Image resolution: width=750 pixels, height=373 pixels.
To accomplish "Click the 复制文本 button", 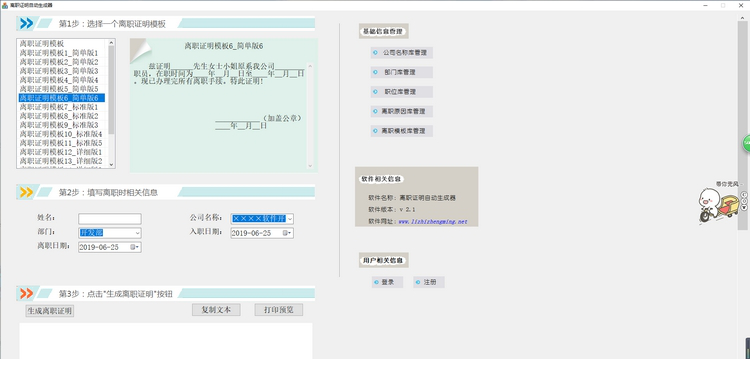I will click(x=216, y=310).
